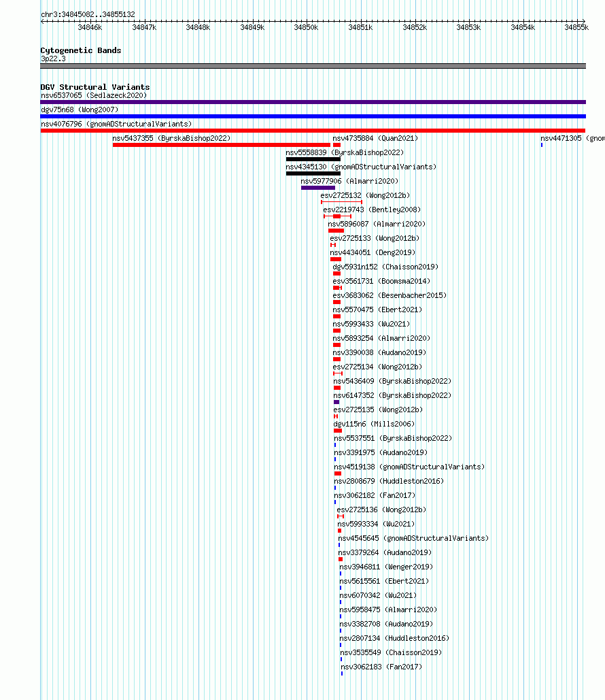The width and height of the screenshot is (605, 700).
Task: Select the long red nsv5437355 feature bar
Action: coord(222,145)
